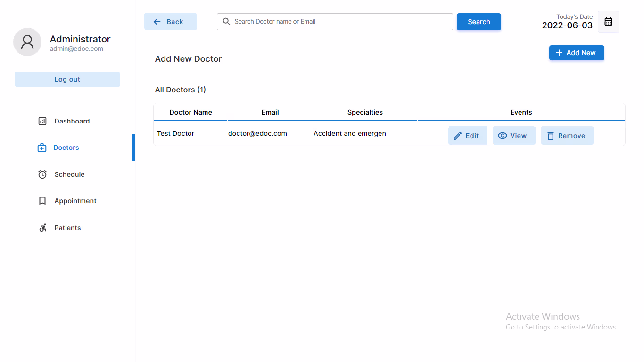Click the admin@edoc.com email text
Screen dimensions: 644x362
click(x=76, y=49)
